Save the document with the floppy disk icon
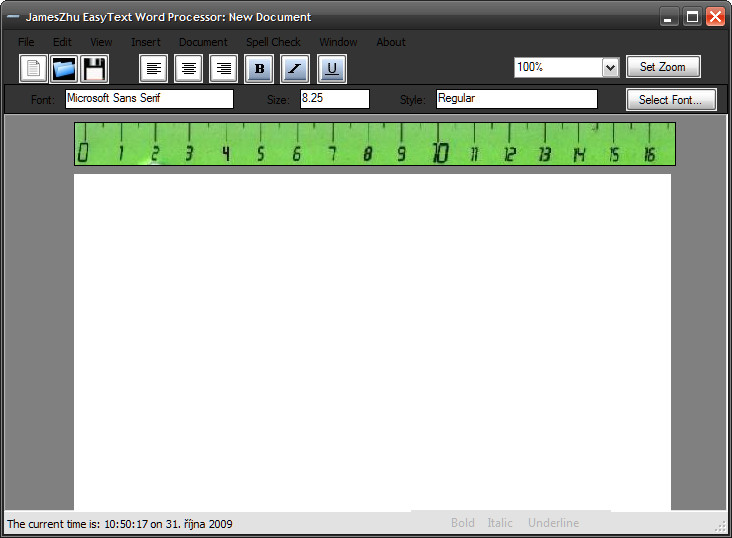 [94, 69]
